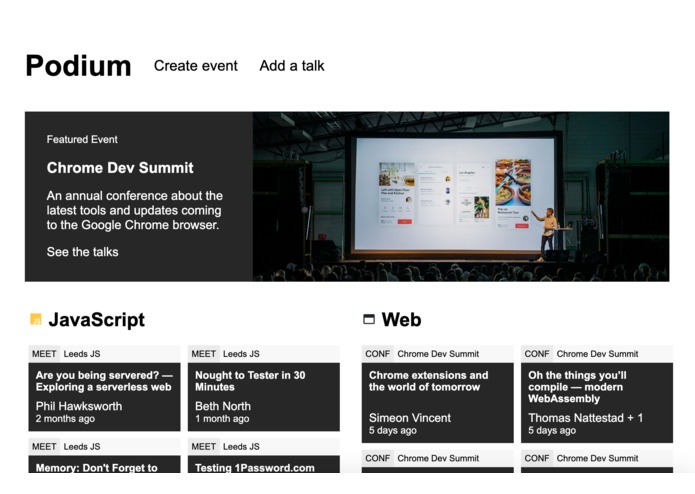Click the 'Featured Event' label

coord(82,139)
